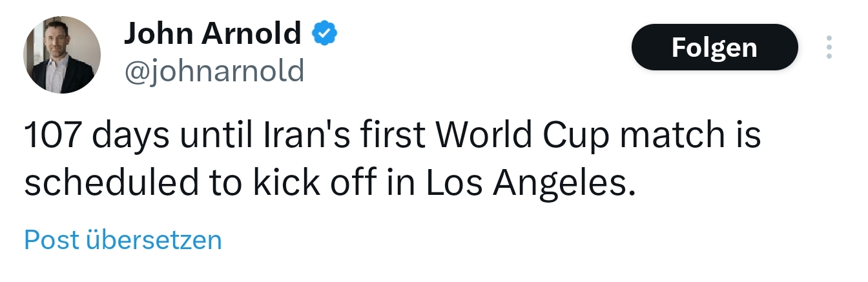Click the "Post übersetzen" translate link
The width and height of the screenshot is (868, 282).
click(123, 240)
